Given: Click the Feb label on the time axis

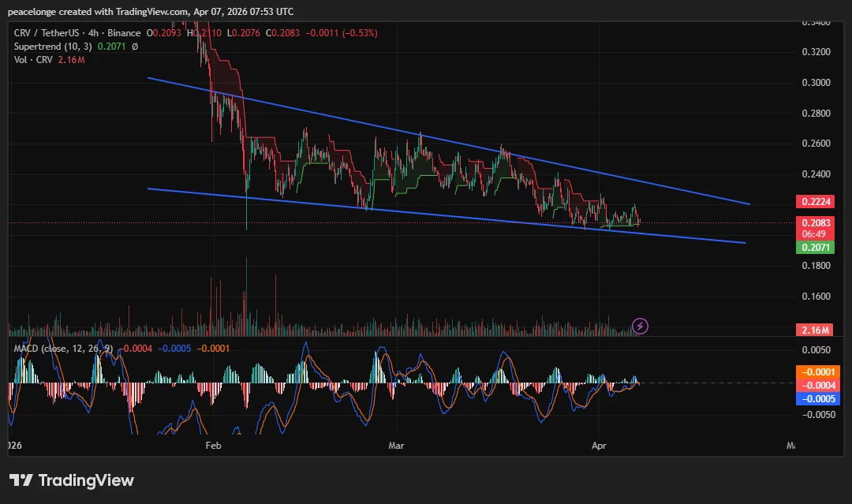Looking at the screenshot, I should [x=213, y=446].
